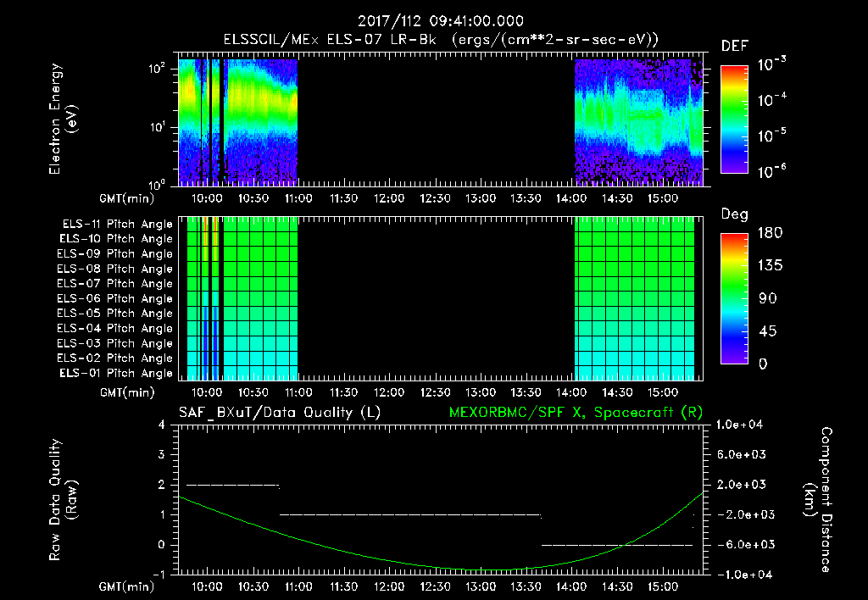Screen dimensions: 868x600
Task: Select the 'ELS-10 Pitch Angle' row label
Action: click(x=116, y=239)
